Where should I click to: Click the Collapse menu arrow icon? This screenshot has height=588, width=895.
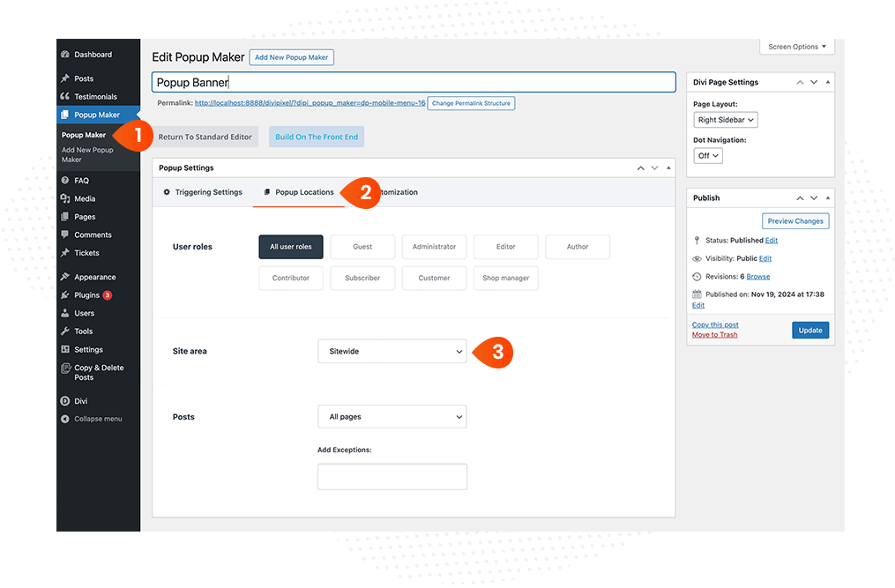(x=65, y=419)
